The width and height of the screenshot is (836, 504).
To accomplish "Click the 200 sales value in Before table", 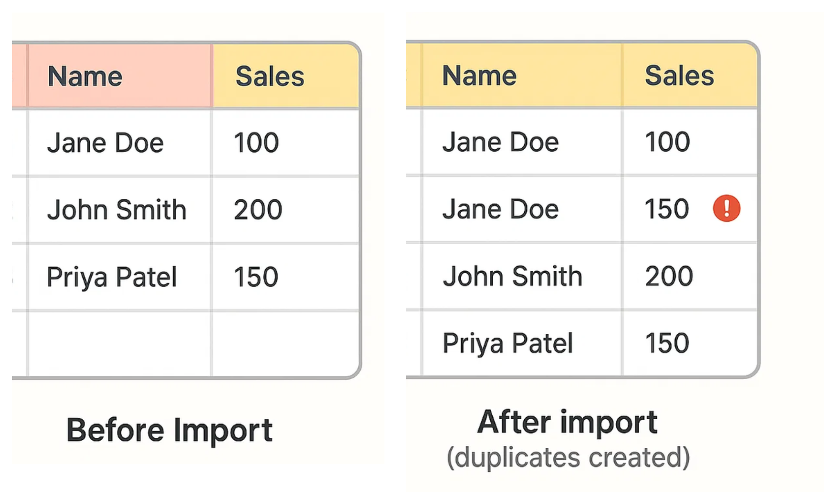I will tap(258, 210).
